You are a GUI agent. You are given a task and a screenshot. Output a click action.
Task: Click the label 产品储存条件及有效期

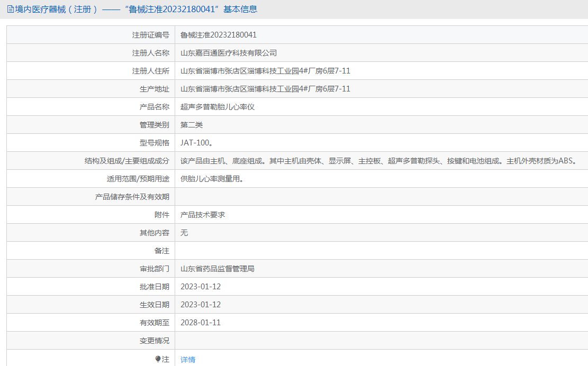tap(132, 197)
